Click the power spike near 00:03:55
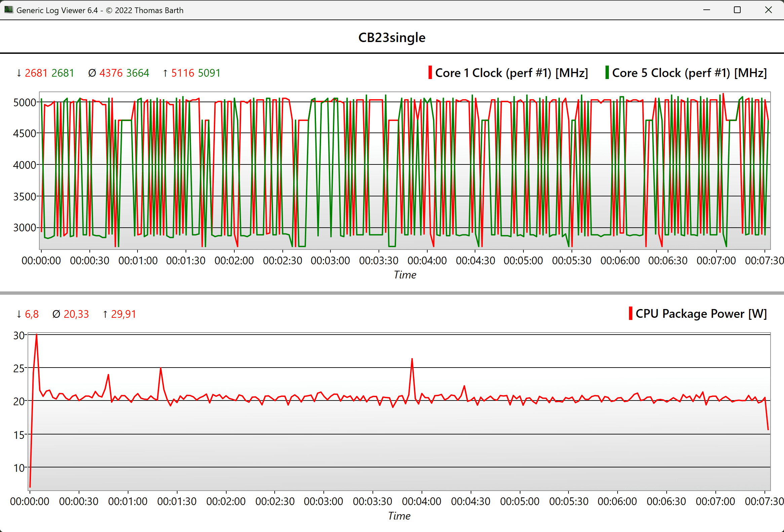The image size is (784, 532). coord(412,359)
